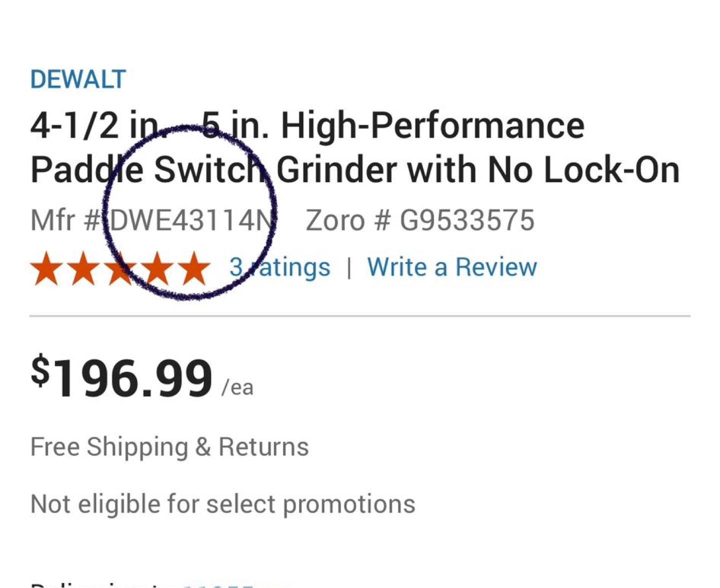Image resolution: width=720 pixels, height=588 pixels.
Task: Click the first orange rating star
Action: [x=46, y=268]
